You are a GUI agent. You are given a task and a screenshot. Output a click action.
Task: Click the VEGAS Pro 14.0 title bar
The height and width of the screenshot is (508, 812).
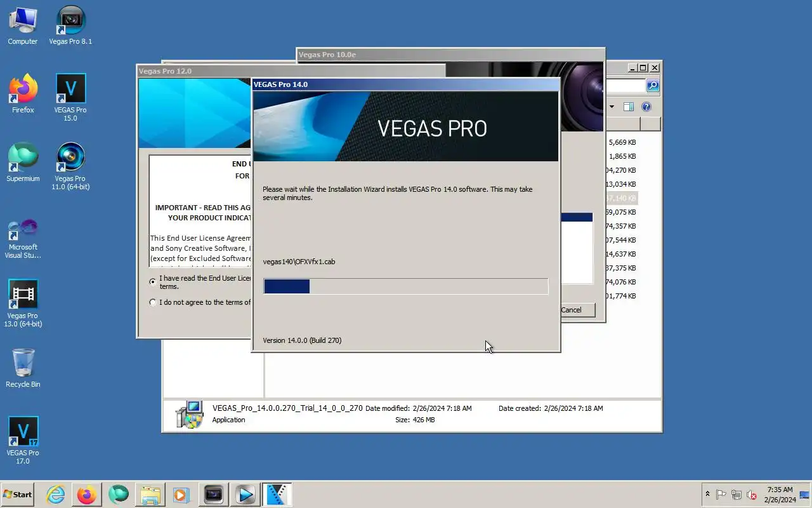[406, 84]
